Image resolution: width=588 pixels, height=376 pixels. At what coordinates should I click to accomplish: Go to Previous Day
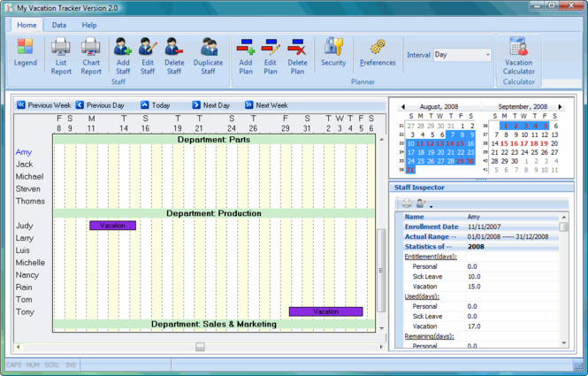pos(100,105)
